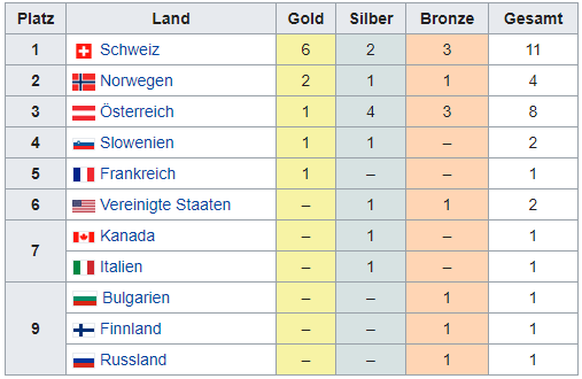Click the France flag icon
Image resolution: width=582 pixels, height=379 pixels.
[x=84, y=174]
